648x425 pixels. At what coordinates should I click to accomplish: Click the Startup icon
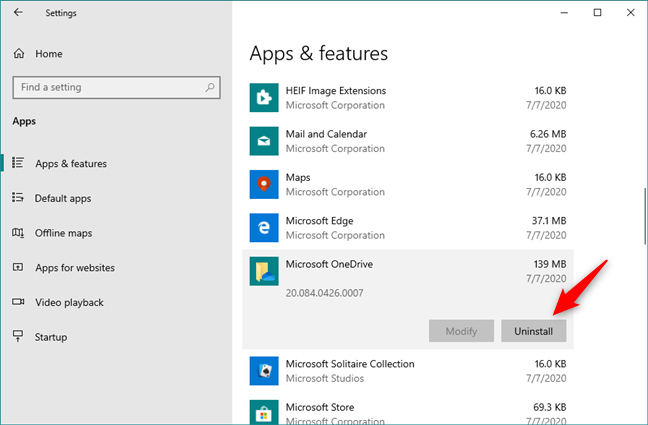click(18, 336)
